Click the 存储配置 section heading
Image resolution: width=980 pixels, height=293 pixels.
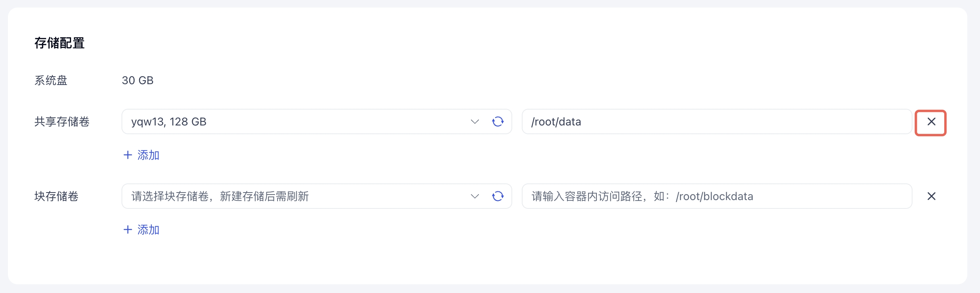coord(60,43)
